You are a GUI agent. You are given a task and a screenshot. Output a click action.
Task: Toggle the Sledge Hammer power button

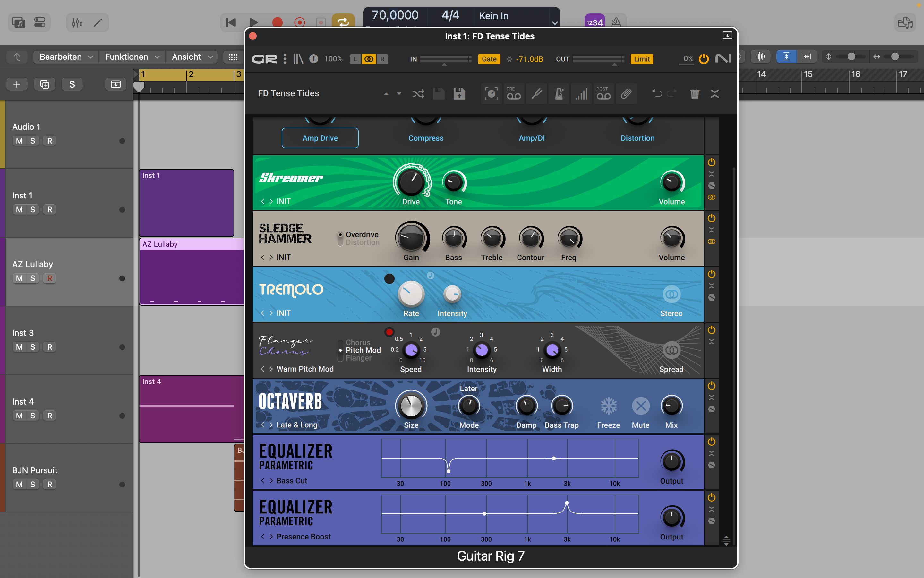pyautogui.click(x=711, y=218)
